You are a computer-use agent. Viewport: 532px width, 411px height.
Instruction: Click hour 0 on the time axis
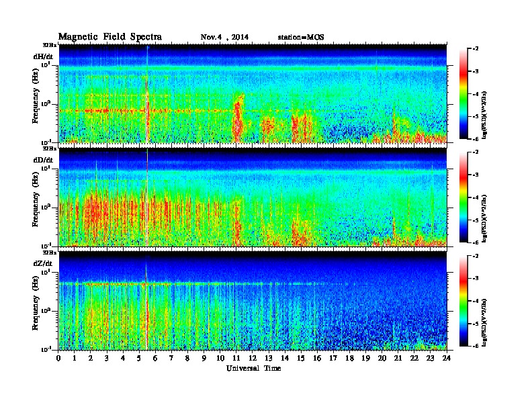point(58,358)
